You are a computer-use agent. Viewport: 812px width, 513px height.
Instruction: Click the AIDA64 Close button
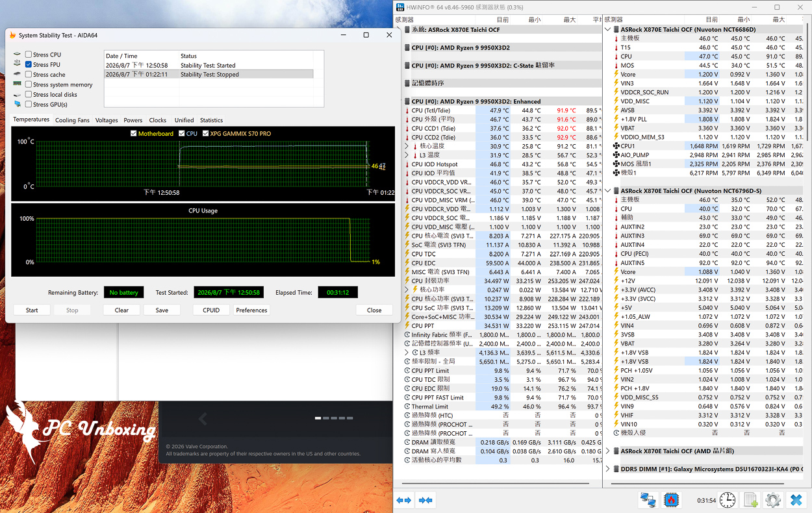(374, 310)
